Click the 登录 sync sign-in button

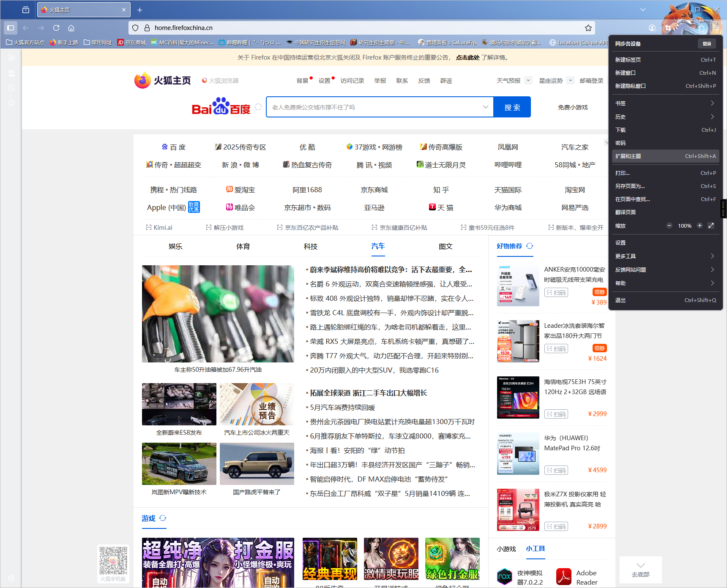click(x=707, y=44)
